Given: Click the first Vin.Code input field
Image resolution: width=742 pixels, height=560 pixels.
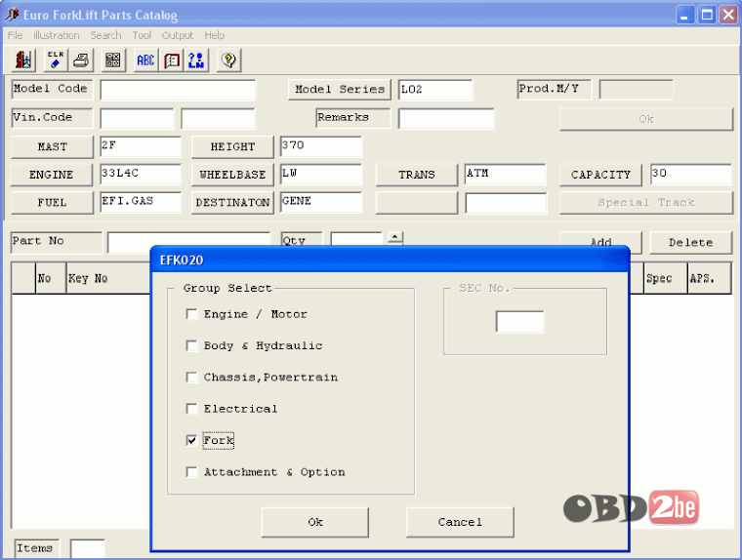Looking at the screenshot, I should coord(137,118).
